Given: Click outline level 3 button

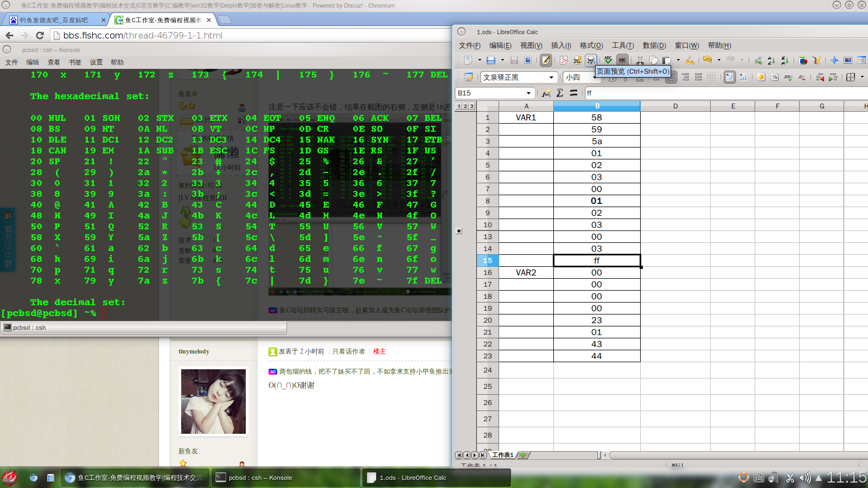Looking at the screenshot, I should click(x=472, y=106).
